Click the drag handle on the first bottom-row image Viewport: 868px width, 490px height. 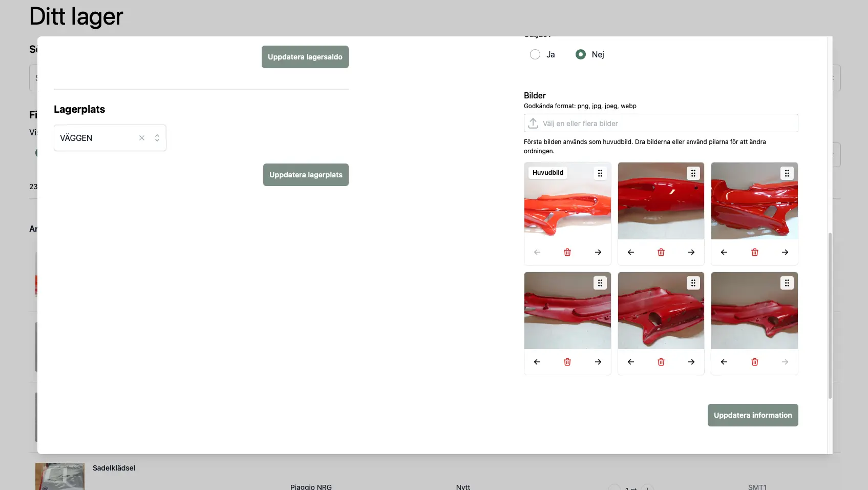coord(600,283)
